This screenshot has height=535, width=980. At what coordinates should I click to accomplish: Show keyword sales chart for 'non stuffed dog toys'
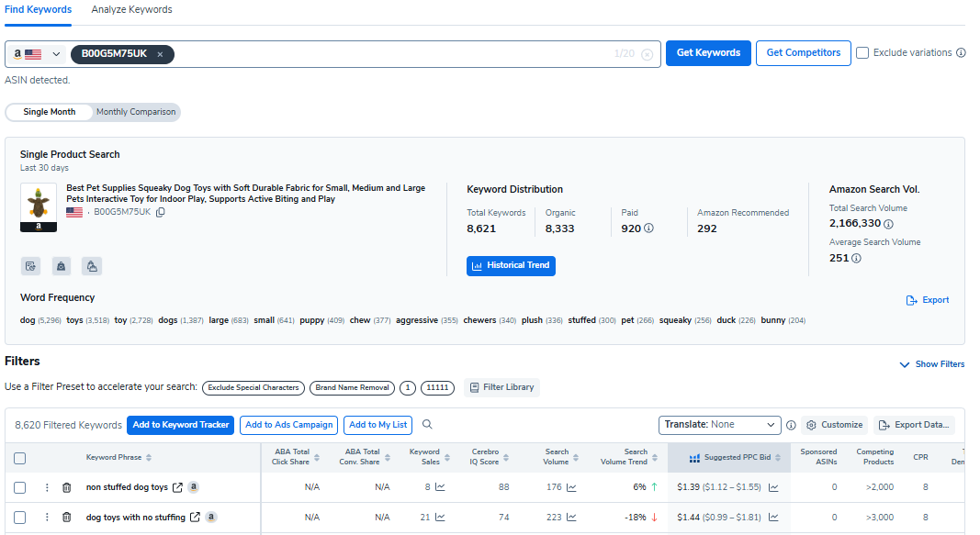click(x=440, y=488)
